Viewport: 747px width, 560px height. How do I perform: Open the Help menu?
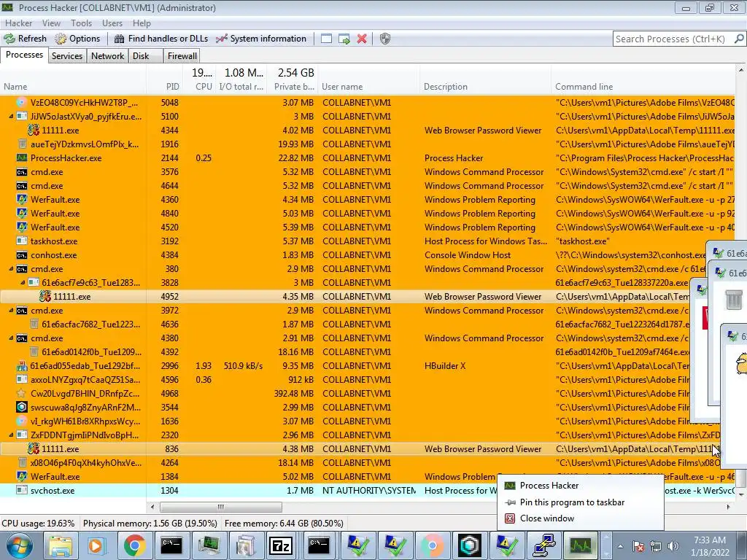tap(142, 23)
